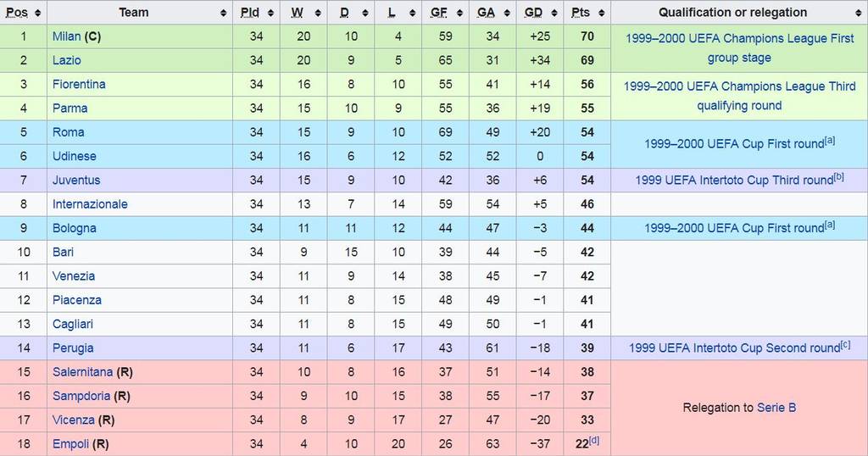Sort by losses using L arrows
The image size is (868, 456).
(x=414, y=13)
